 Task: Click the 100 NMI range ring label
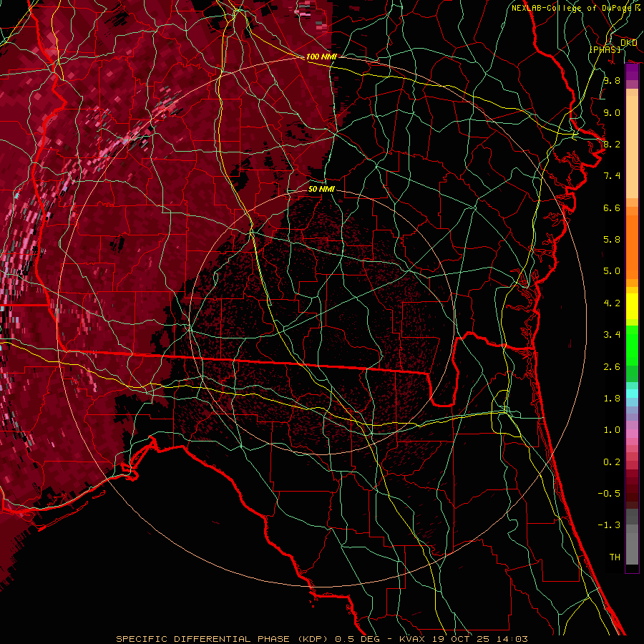click(x=321, y=57)
